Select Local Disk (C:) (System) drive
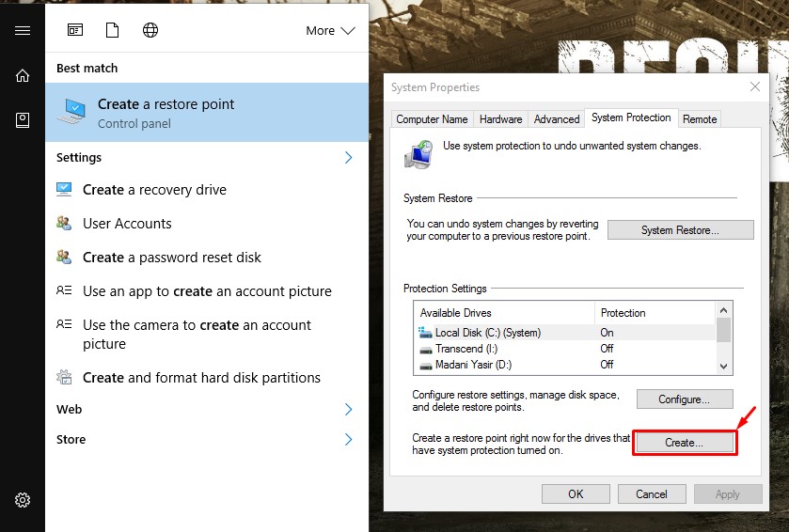789x532 pixels. pos(564,333)
